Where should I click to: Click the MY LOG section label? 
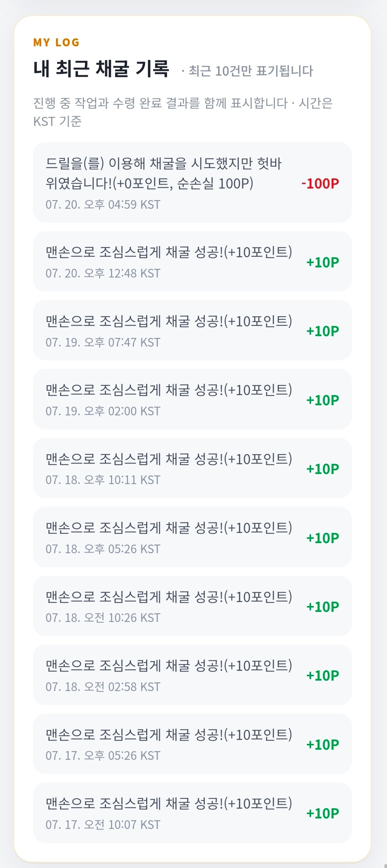56,42
